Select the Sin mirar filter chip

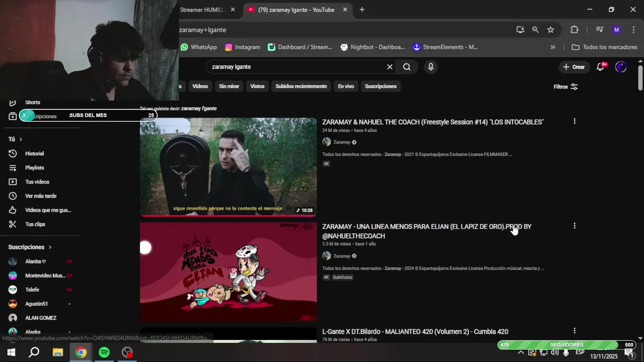pyautogui.click(x=229, y=86)
